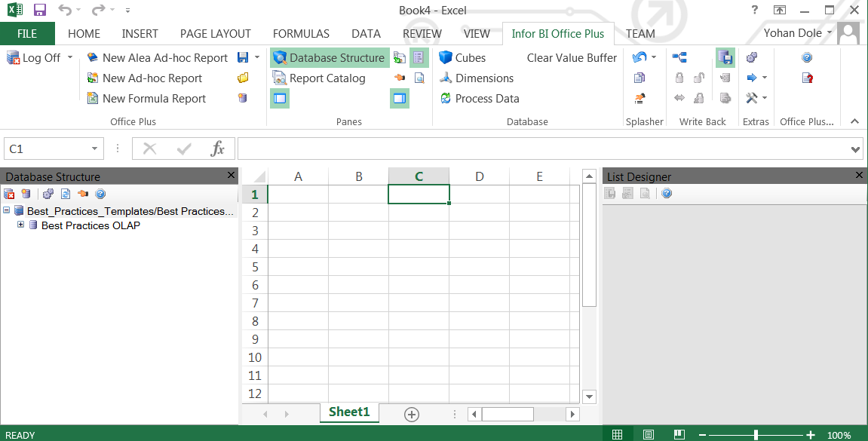This screenshot has width=868, height=441.
Task: Select the Cubes icon in the Database group
Action: click(446, 57)
